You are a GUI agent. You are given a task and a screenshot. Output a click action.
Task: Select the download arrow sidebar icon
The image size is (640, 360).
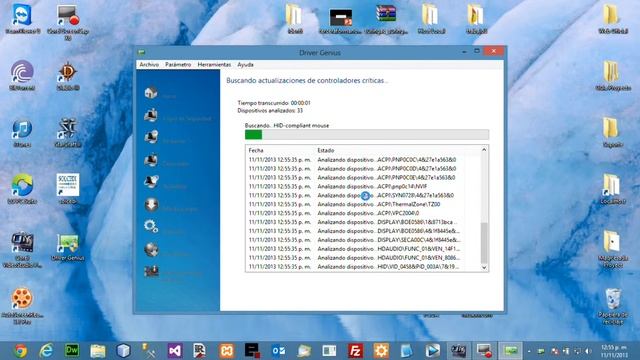tap(151, 204)
